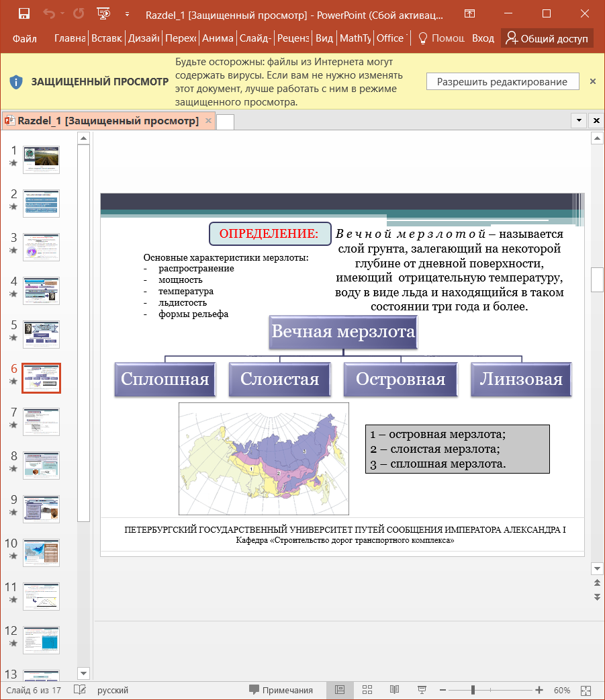Open the Вид ribbon tab
This screenshot has height=700, width=605.
point(324,38)
